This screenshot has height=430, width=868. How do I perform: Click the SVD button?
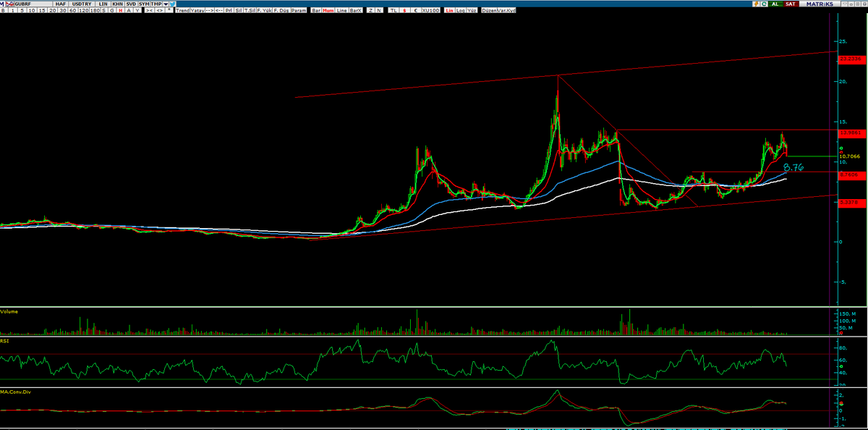coord(131,4)
